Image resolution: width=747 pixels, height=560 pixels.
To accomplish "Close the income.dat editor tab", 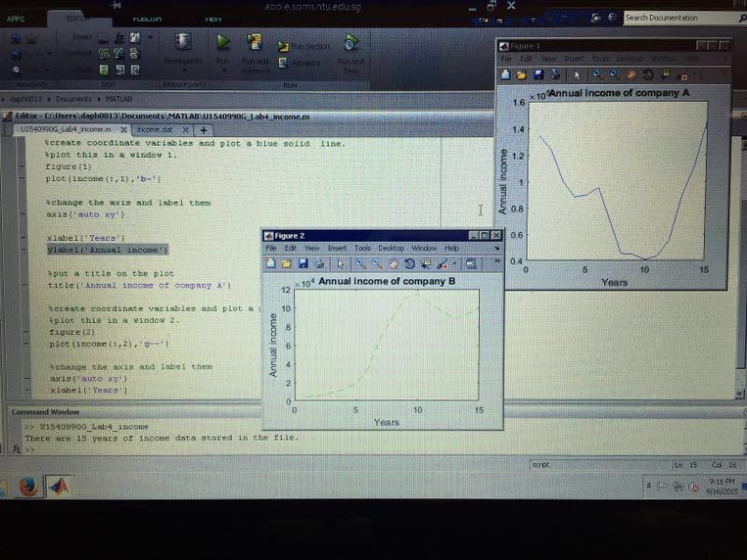I will 185,130.
